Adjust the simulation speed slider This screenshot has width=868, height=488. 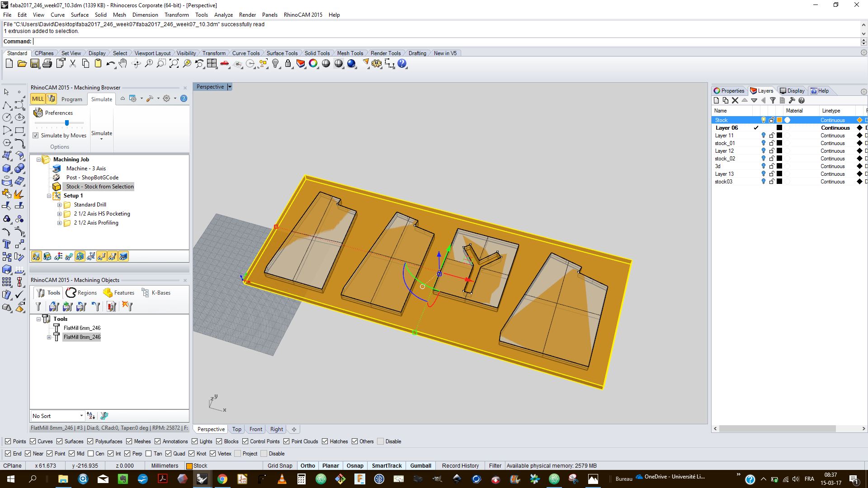[67, 123]
